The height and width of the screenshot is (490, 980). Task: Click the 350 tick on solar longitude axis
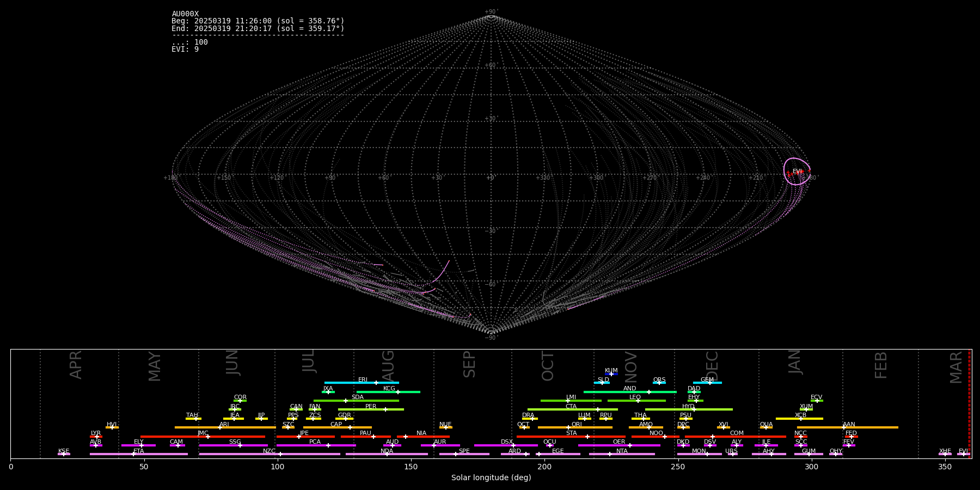click(945, 467)
